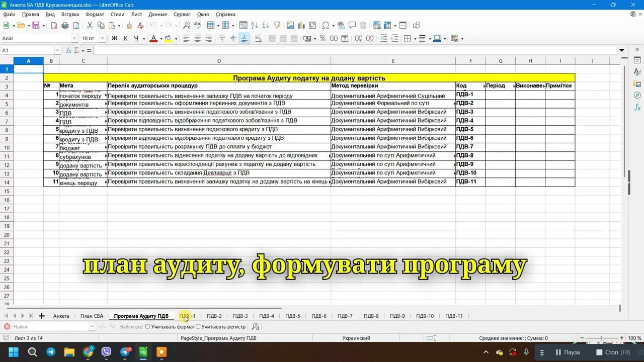644x362 pixels.
Task: Enable the 'Учитывать формат' checkbox
Action: (x=148, y=327)
